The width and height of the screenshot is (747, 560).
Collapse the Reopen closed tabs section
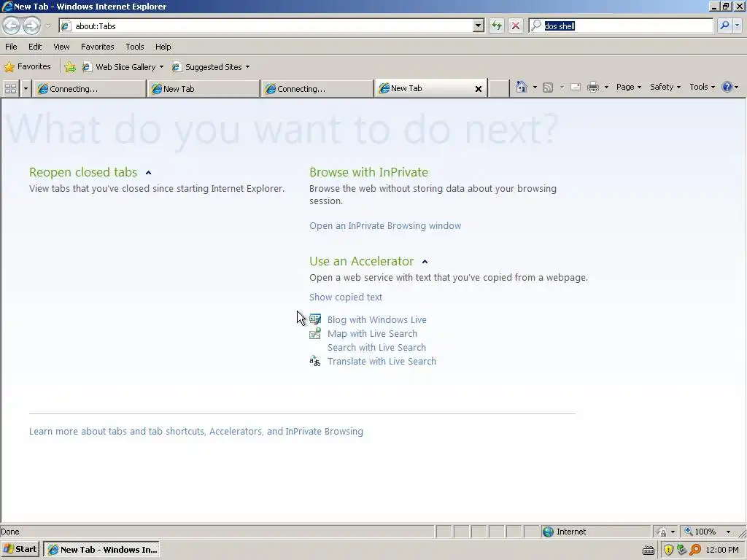pos(148,173)
